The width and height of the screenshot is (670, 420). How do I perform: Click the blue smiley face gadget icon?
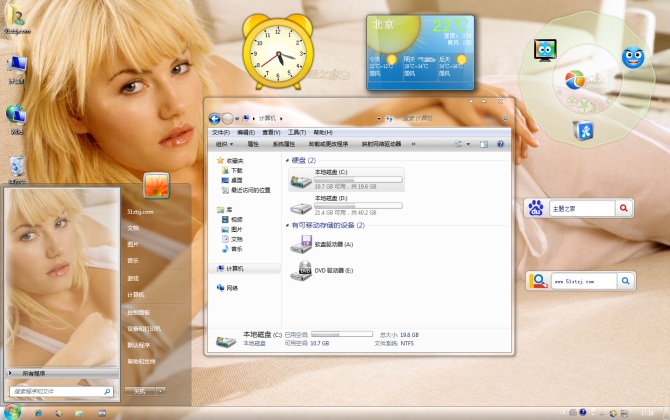point(633,58)
